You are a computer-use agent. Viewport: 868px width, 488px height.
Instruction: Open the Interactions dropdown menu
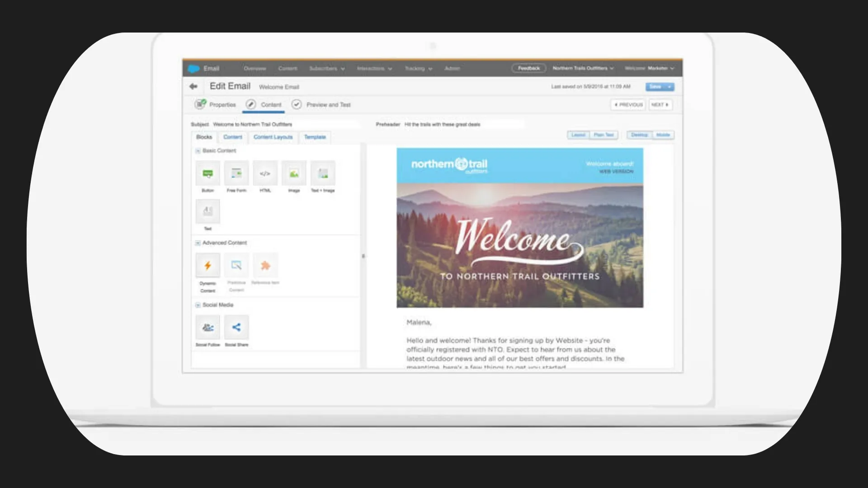click(374, 69)
